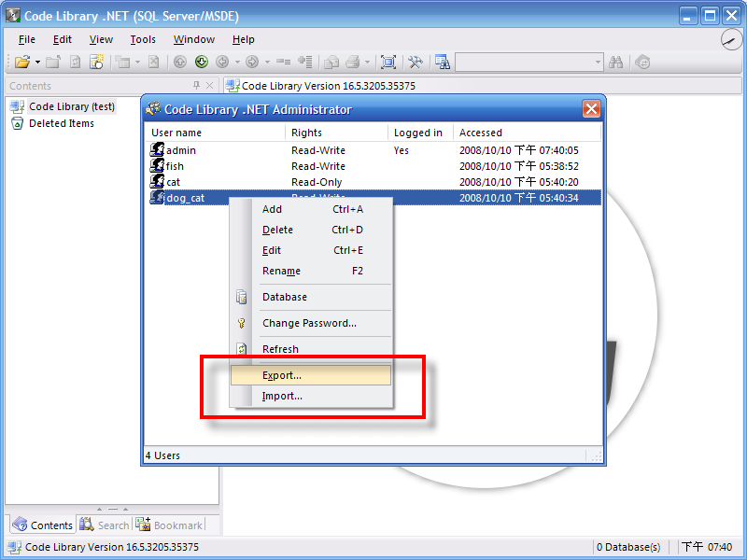Screen dimensions: 747x560
Task: Open the new note dropdown arrow
Action: click(x=137, y=63)
